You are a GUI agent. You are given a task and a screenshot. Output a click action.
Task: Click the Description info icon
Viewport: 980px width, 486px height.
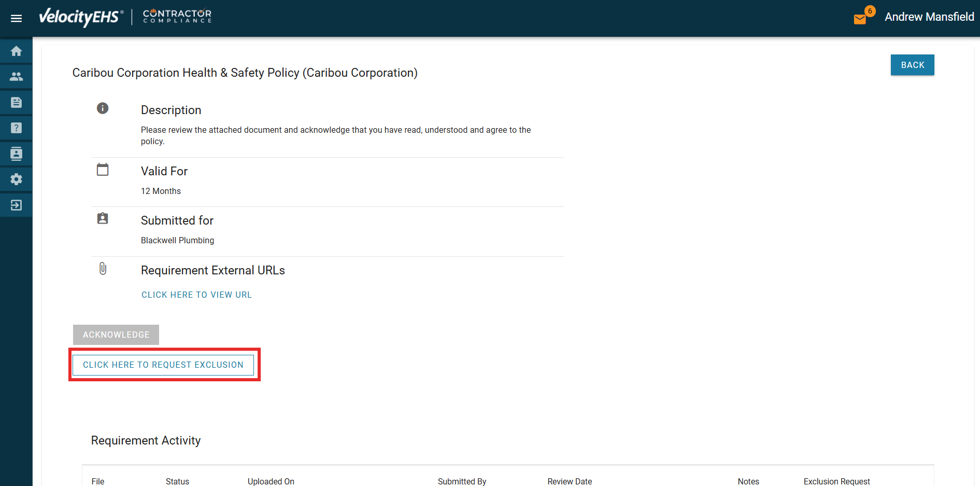click(x=103, y=108)
